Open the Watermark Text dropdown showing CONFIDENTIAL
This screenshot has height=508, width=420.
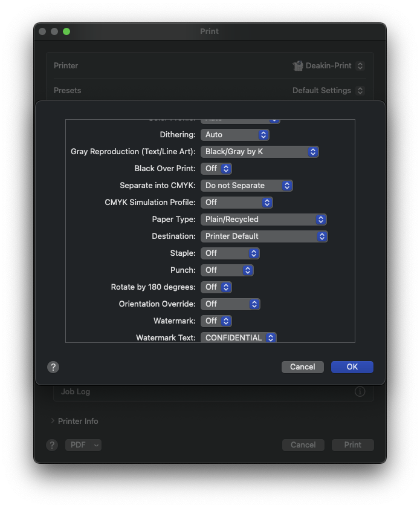pyautogui.click(x=238, y=337)
